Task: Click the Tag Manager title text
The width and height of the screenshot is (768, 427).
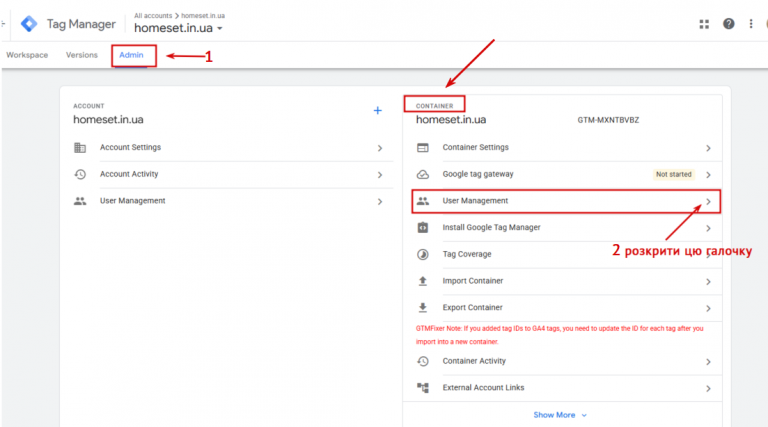Action: (81, 24)
